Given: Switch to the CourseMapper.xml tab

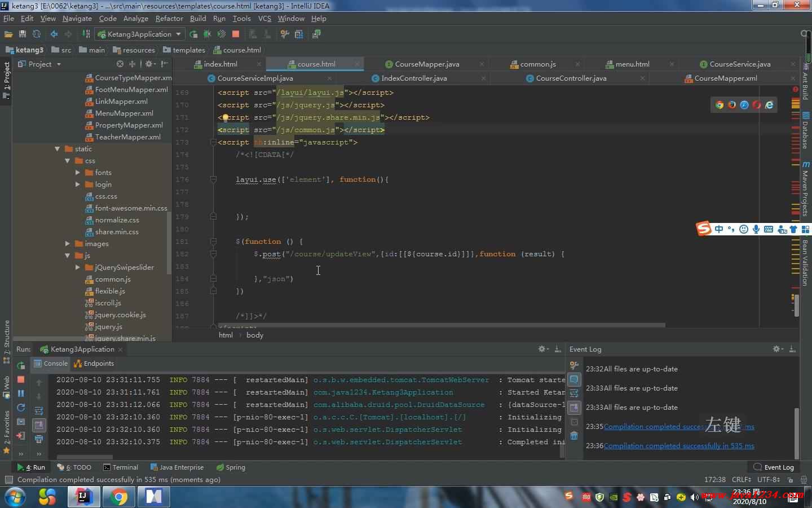Looking at the screenshot, I should (726, 78).
